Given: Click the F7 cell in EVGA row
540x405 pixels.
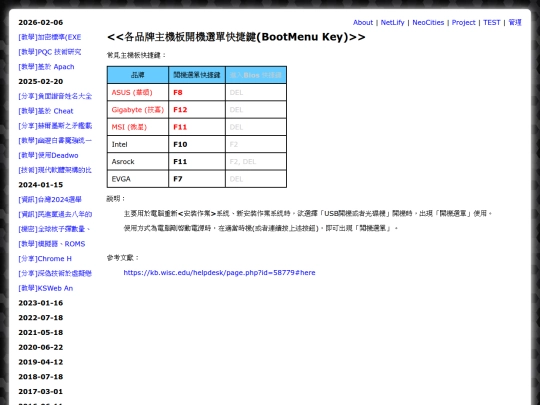Looking at the screenshot, I should (197, 179).
